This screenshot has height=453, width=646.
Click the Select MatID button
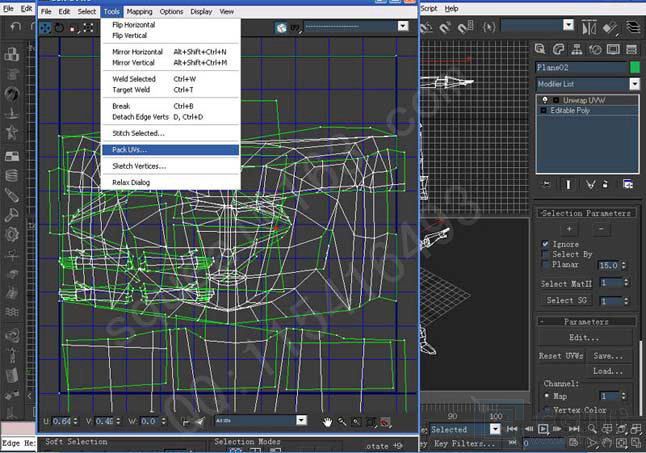click(x=566, y=283)
